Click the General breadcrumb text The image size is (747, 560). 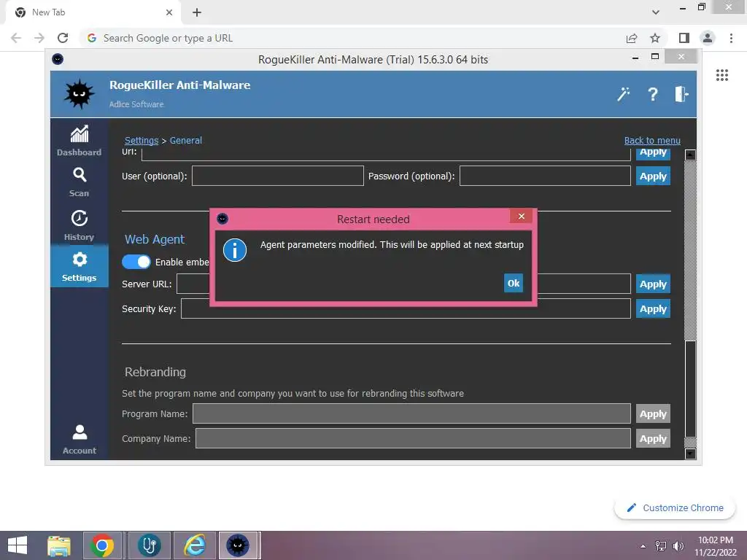[x=186, y=141]
